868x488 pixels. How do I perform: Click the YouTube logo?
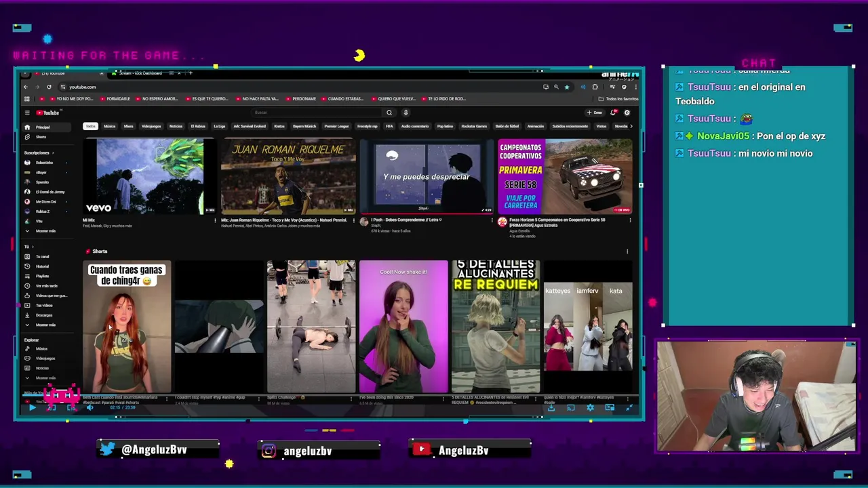pos(49,113)
